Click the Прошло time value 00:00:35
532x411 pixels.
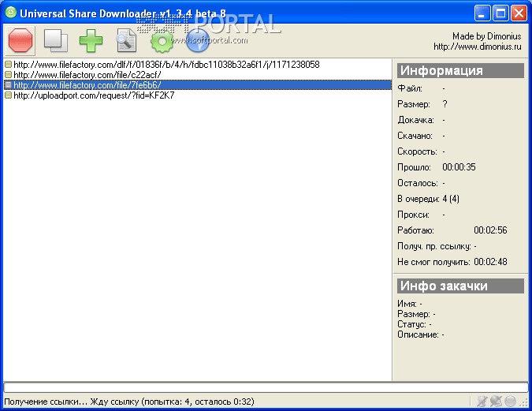click(x=459, y=167)
